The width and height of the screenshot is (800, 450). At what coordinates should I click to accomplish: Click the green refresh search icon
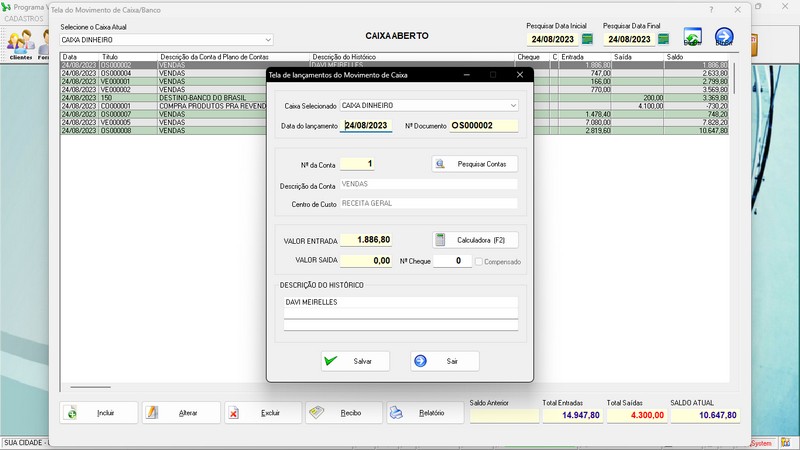tap(692, 37)
